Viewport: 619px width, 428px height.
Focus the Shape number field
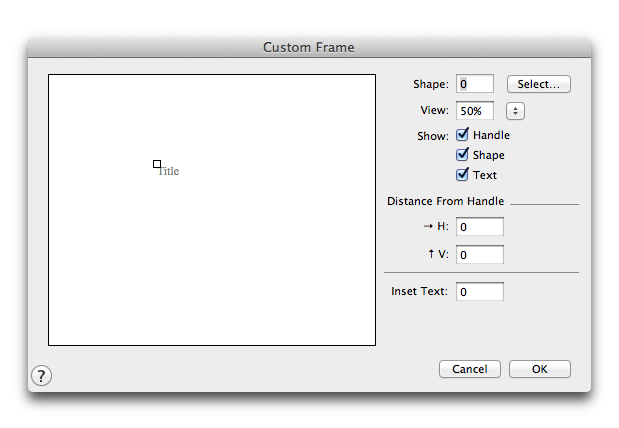475,84
